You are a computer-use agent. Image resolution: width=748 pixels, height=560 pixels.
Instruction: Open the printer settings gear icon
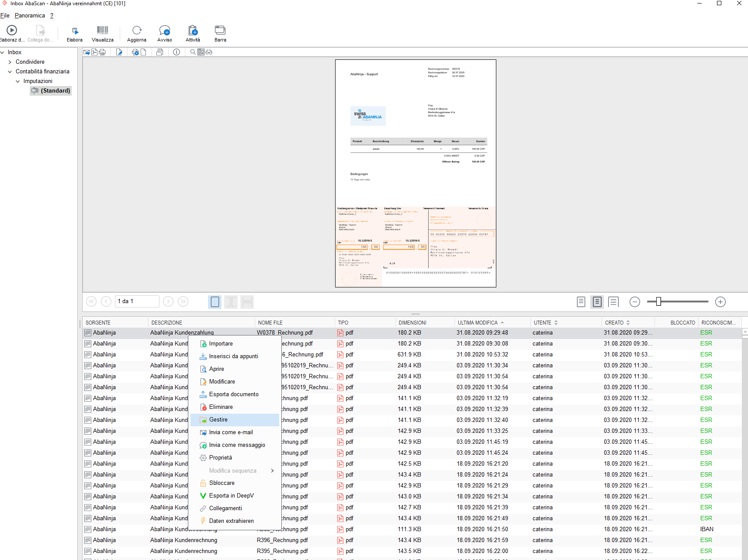(135, 52)
